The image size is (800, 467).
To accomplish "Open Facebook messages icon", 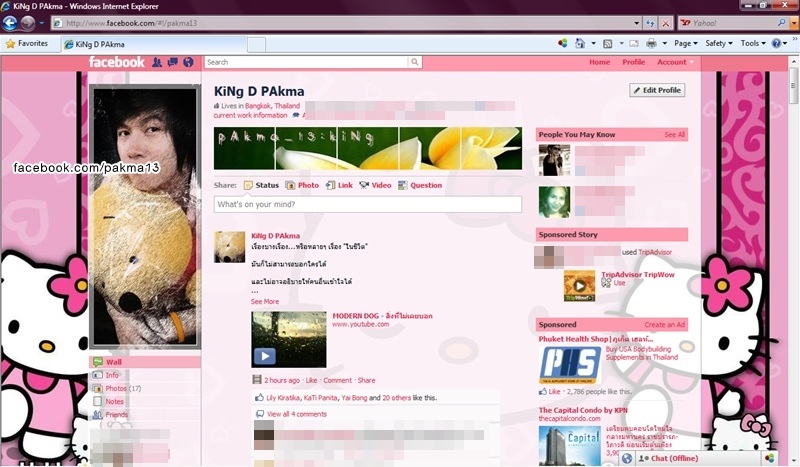I will tap(173, 62).
